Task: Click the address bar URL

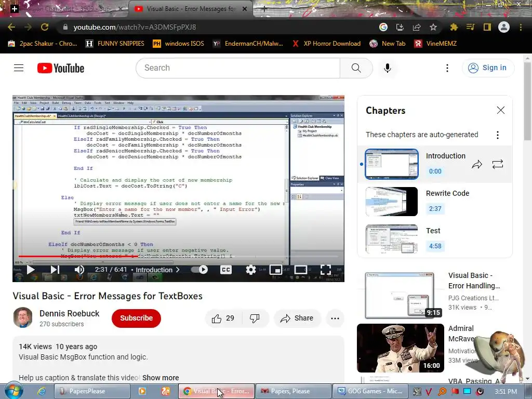Action: pos(135,27)
